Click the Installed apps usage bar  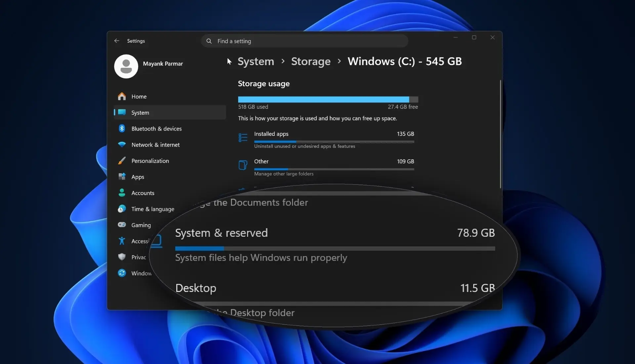[x=334, y=142]
